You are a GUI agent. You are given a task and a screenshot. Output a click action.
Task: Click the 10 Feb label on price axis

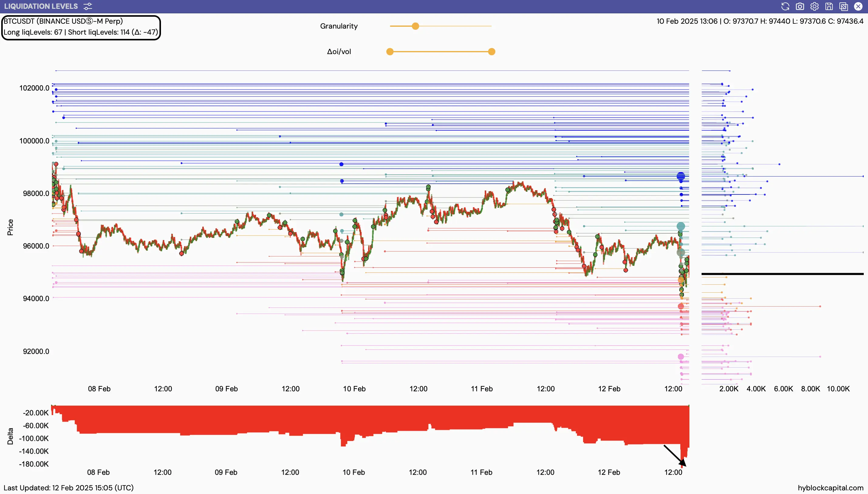point(354,389)
